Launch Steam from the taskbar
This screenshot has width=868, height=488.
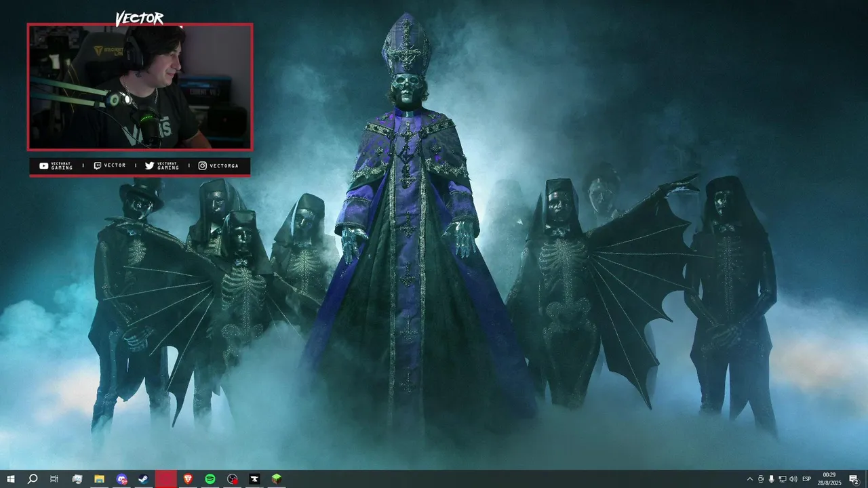coord(144,479)
